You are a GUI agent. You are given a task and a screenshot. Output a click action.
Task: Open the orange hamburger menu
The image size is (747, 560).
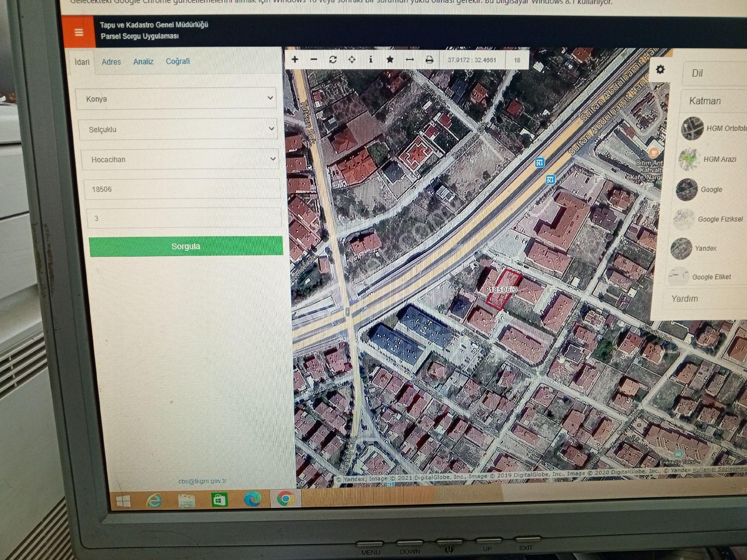tap(79, 32)
